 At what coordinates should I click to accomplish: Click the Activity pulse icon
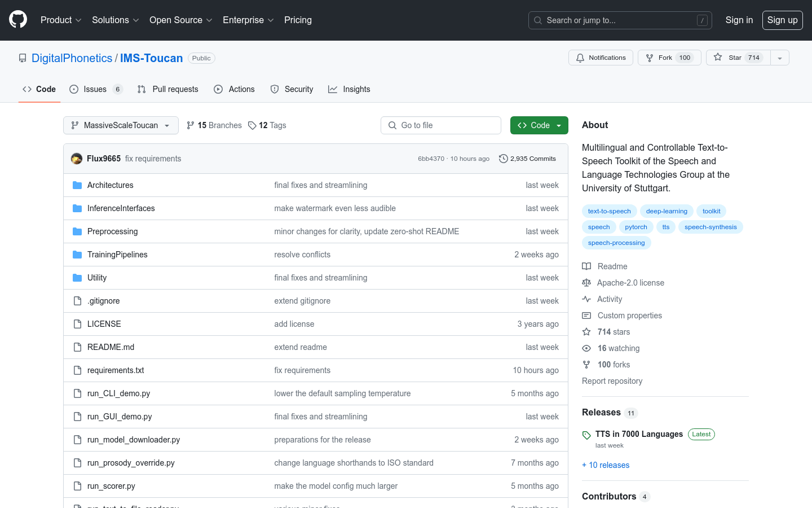(586, 299)
